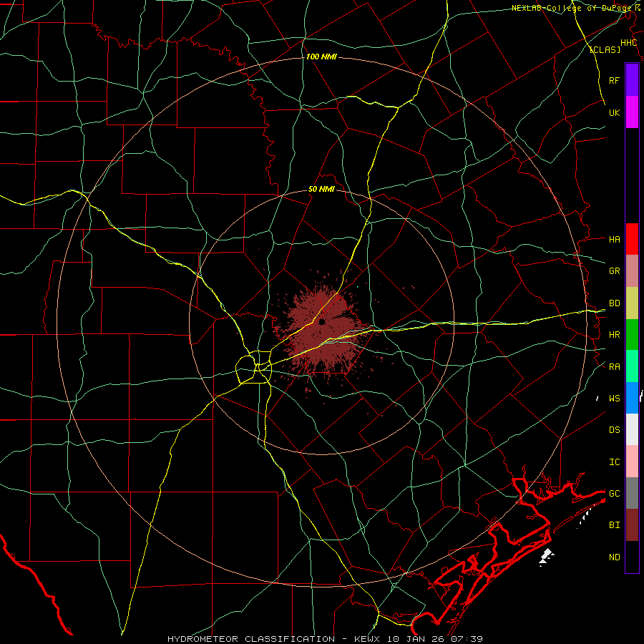Click the 50 NMI range ring label
644x644 pixels.
pyautogui.click(x=321, y=189)
